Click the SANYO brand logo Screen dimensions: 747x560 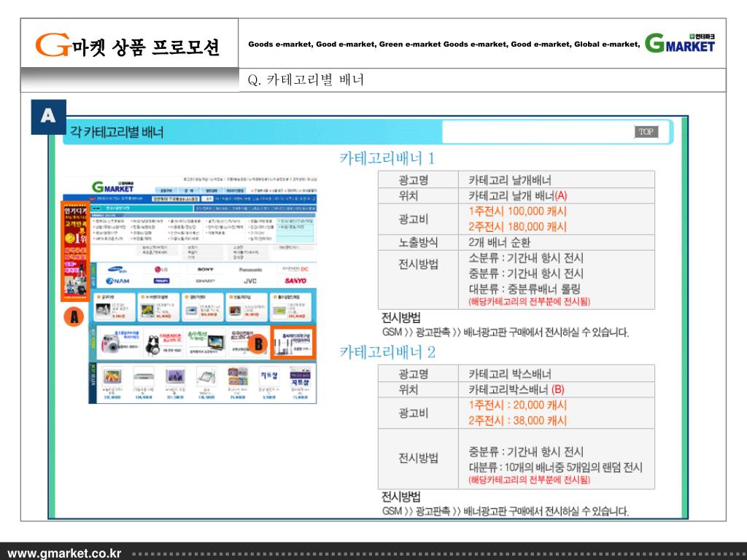click(x=295, y=281)
